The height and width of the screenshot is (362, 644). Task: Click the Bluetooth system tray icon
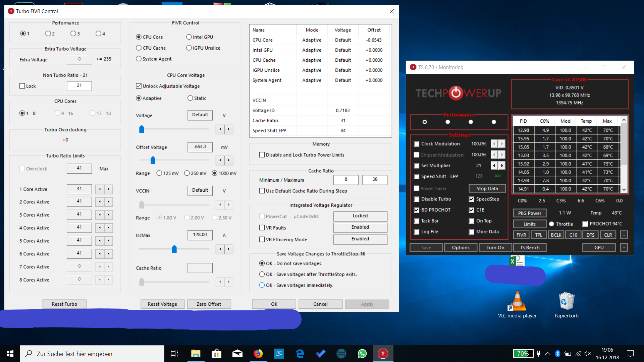point(557,354)
